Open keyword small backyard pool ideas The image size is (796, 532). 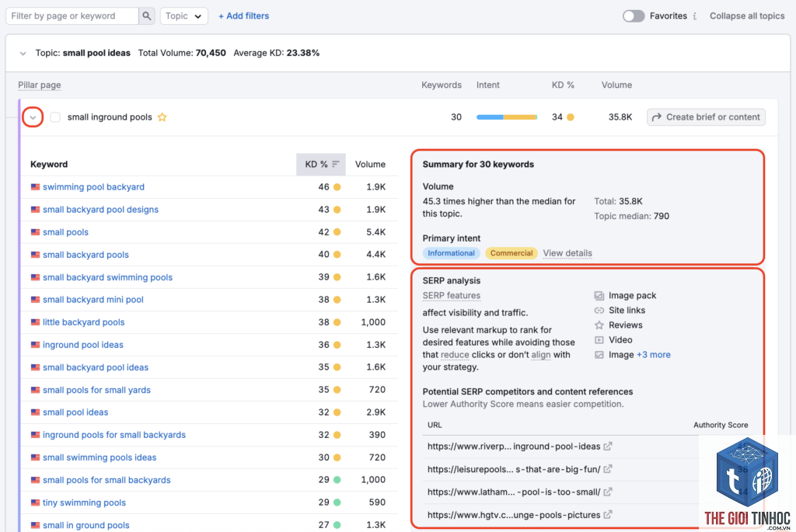click(x=96, y=367)
